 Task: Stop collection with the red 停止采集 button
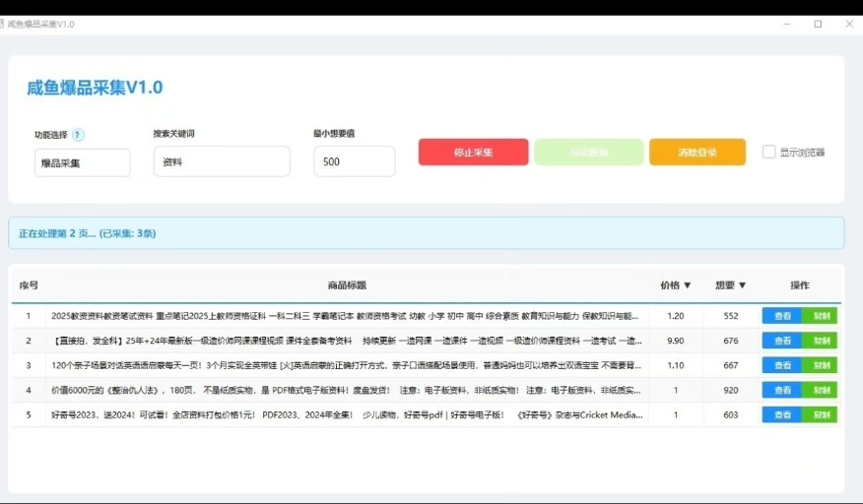coord(473,153)
